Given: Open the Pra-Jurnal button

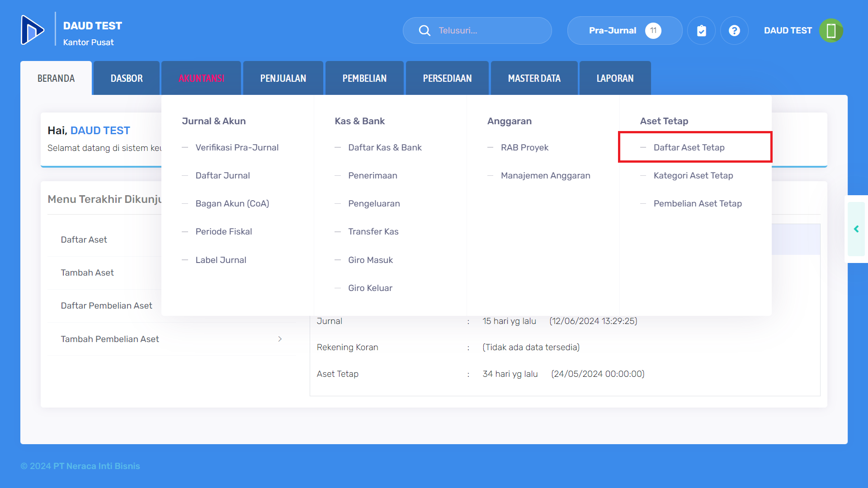Looking at the screenshot, I should click(x=624, y=30).
